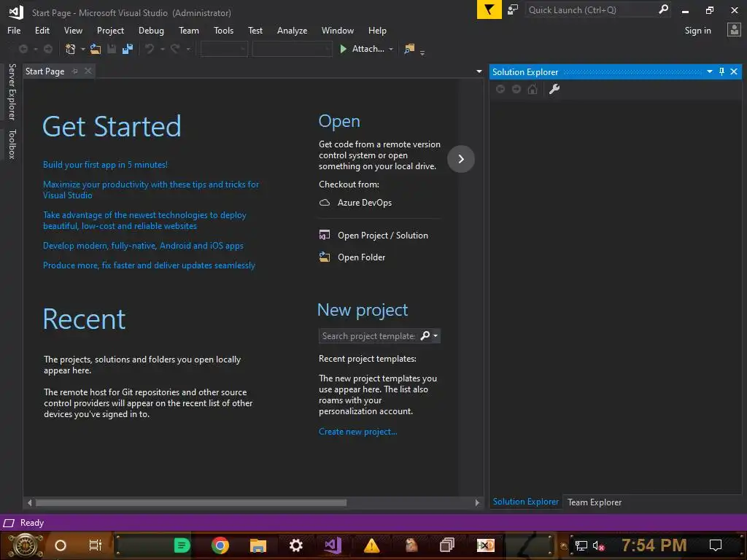Toggle Solution Explorer auto-hide pin
This screenshot has height=560, width=747.
pyautogui.click(x=721, y=71)
